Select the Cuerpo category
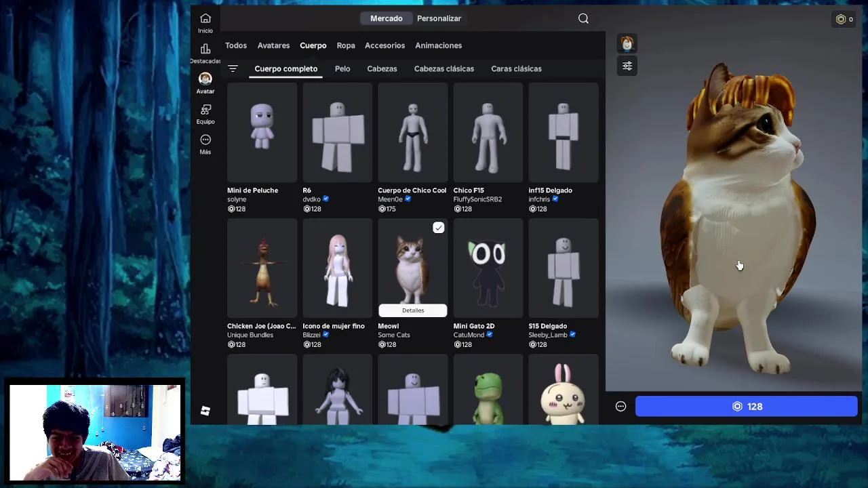The height and width of the screenshot is (488, 868). (x=313, y=45)
